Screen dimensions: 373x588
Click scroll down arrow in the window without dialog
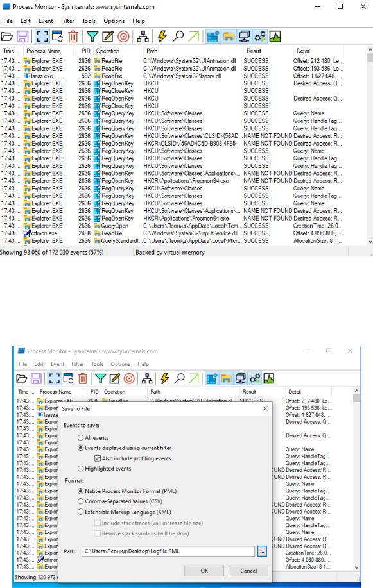pos(370,242)
